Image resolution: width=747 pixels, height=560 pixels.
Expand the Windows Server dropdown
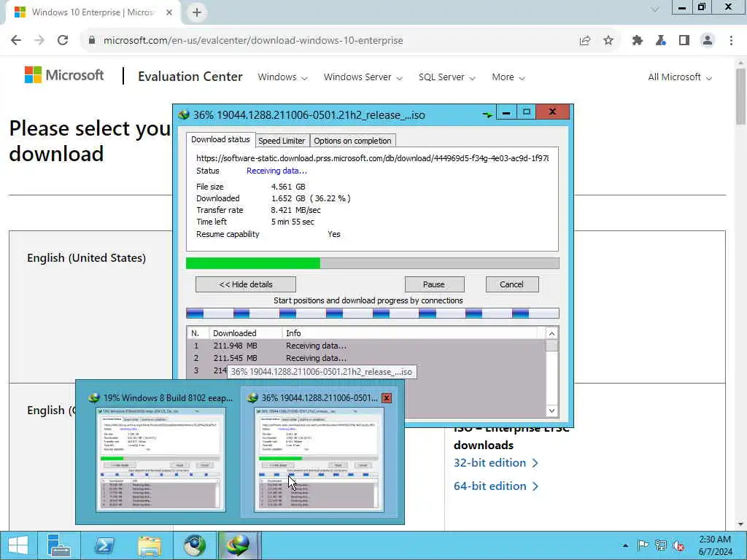pos(363,77)
